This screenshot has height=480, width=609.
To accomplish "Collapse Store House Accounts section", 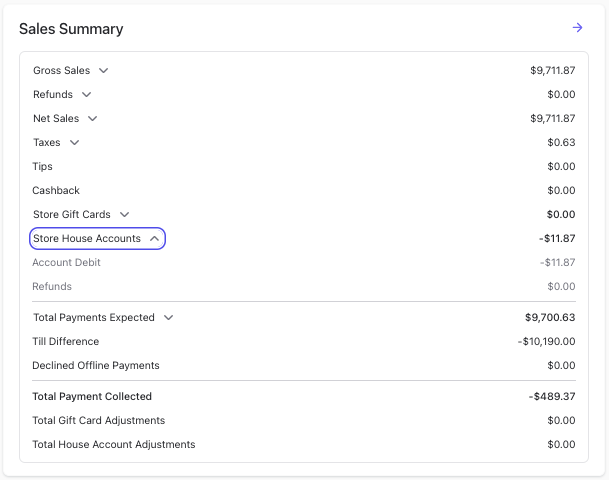I will coord(97,238).
